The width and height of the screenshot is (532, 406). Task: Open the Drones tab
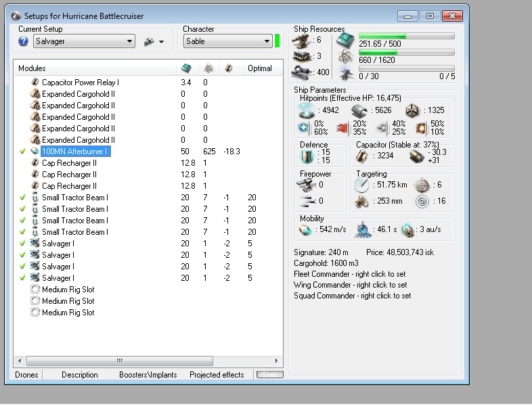pyautogui.click(x=26, y=375)
